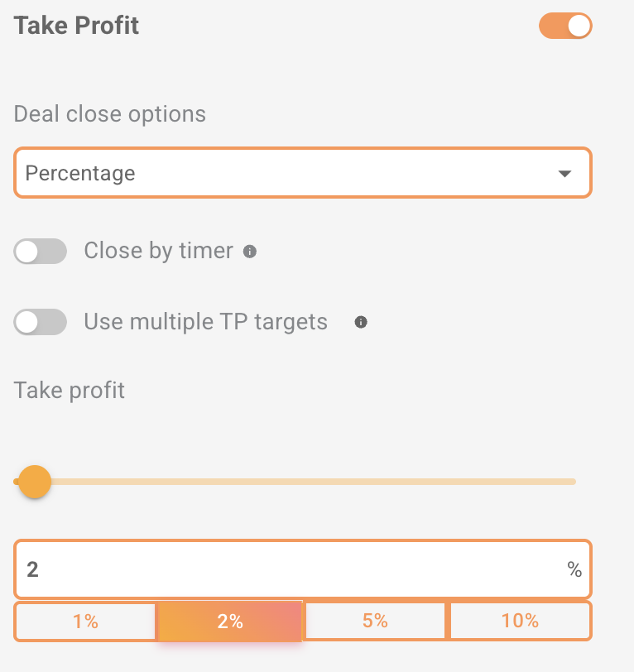Click the bold Take Profit section heading

tap(76, 26)
